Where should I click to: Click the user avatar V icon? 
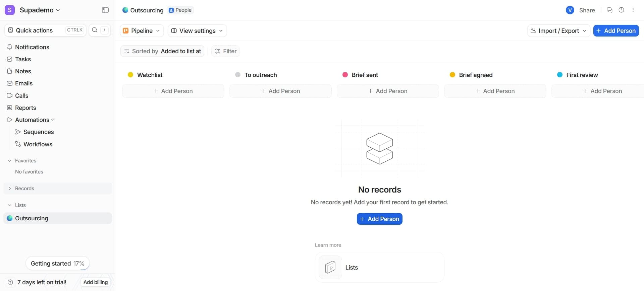click(570, 10)
